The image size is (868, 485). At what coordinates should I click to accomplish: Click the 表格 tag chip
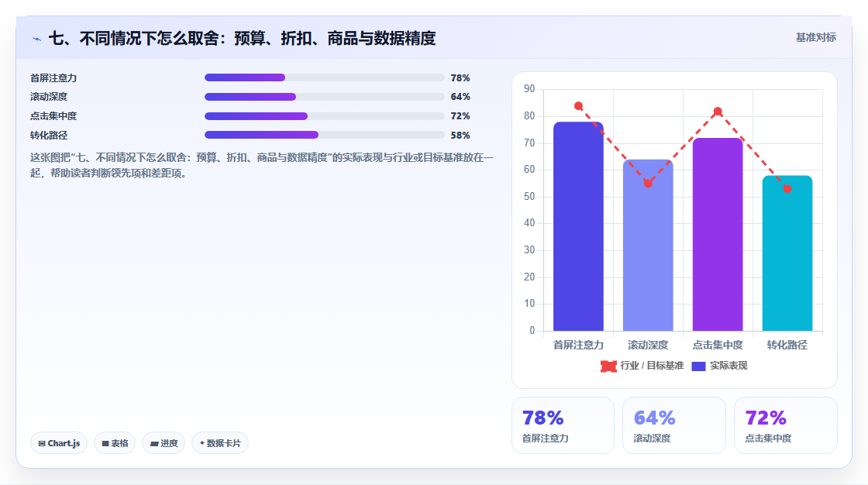(115, 443)
